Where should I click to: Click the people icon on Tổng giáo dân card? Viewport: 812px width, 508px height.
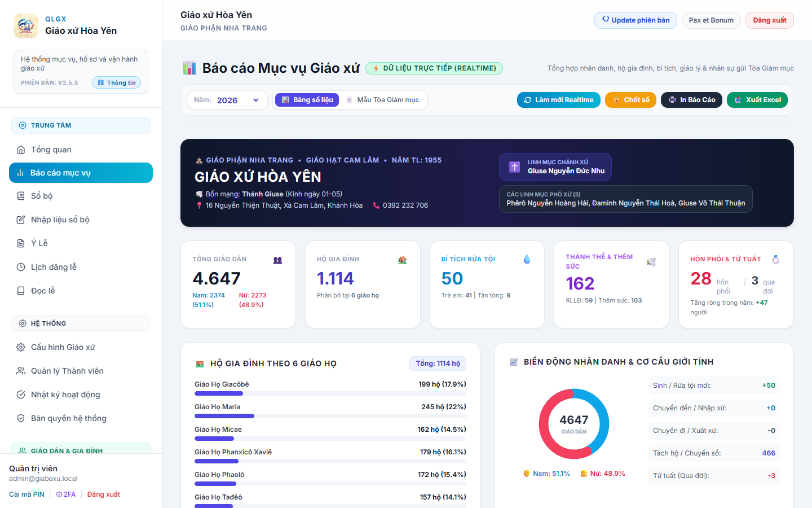point(277,260)
